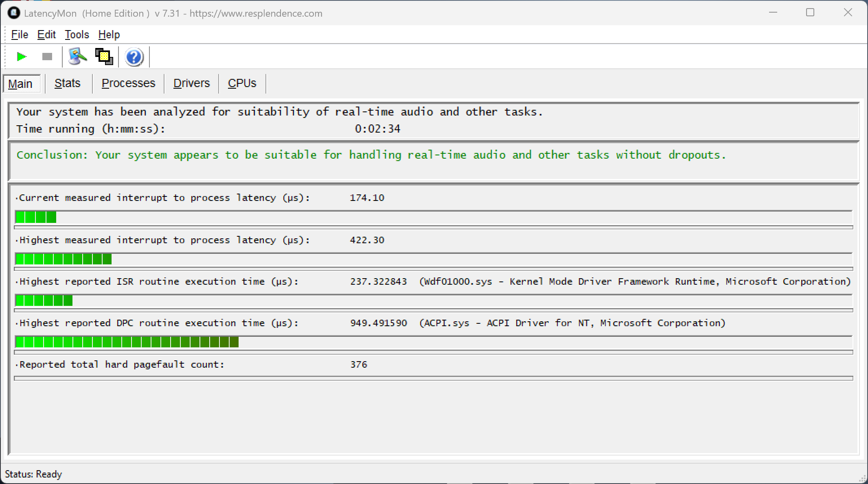Open the options monitor-and-pen icon

click(77, 57)
